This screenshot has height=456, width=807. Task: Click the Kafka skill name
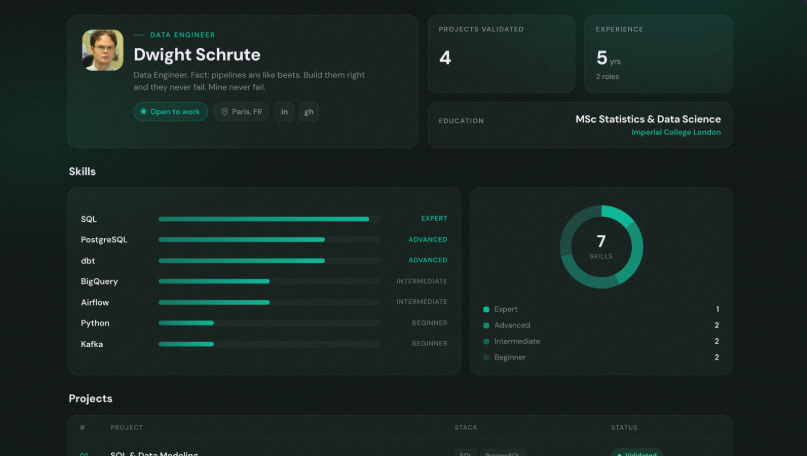point(92,344)
